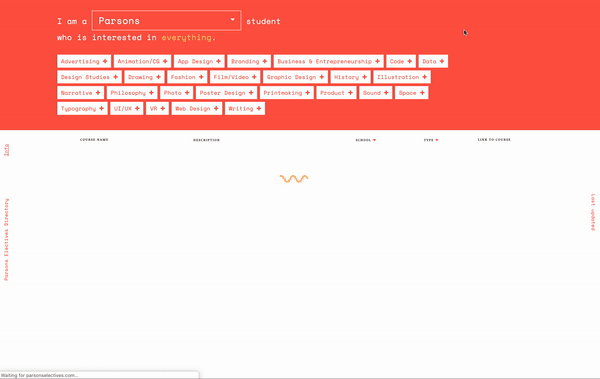
Task: Add the Illustration interest tag
Action: (402, 77)
